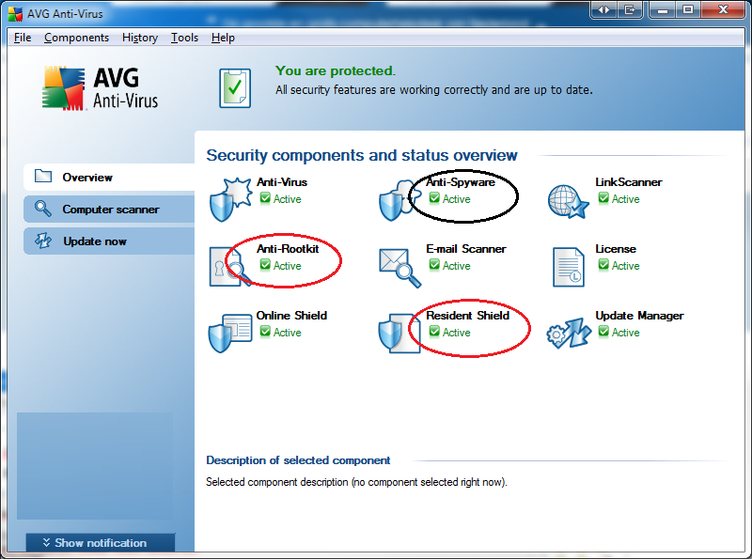The width and height of the screenshot is (752, 560).
Task: Open the Anti-Spyware component icon
Action: click(399, 200)
